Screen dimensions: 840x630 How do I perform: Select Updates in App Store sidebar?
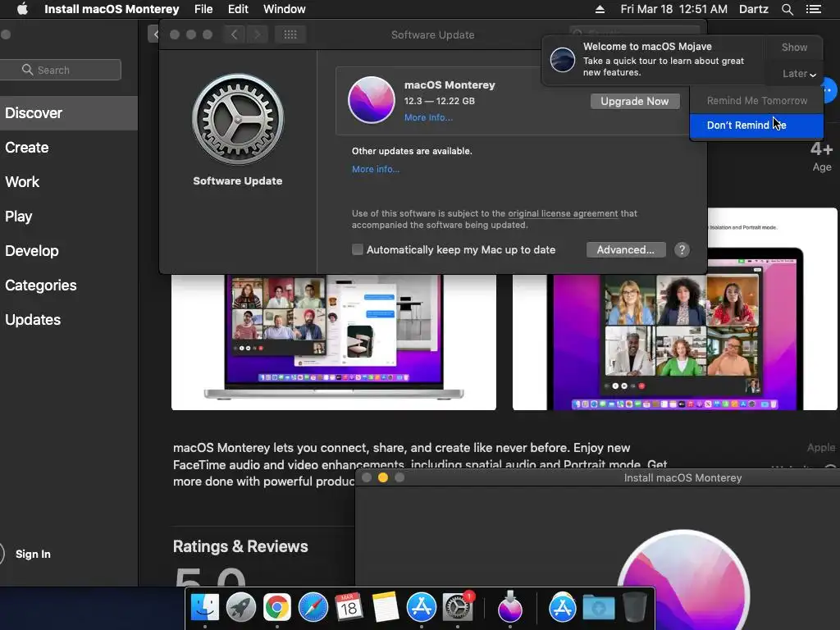click(33, 319)
